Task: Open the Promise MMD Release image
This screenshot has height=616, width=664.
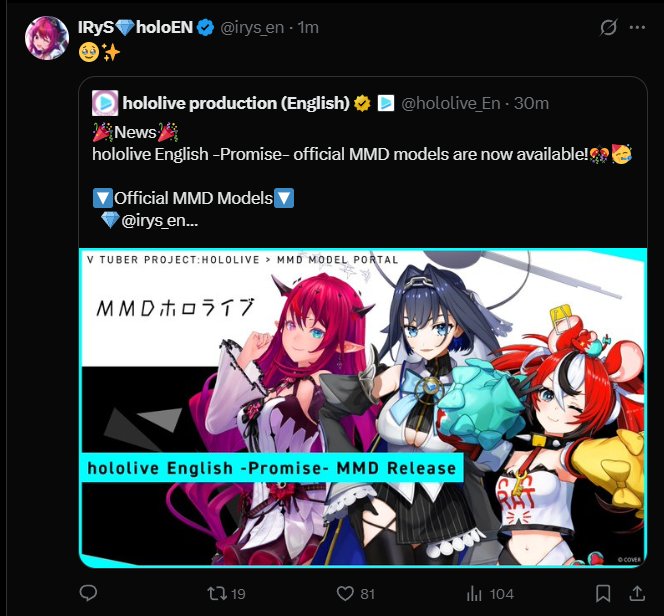Action: tap(363, 407)
